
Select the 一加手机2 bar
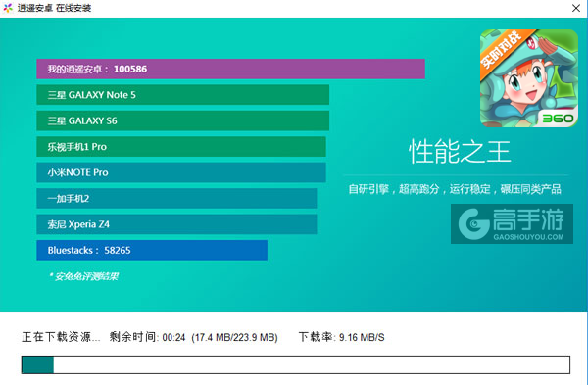click(176, 198)
